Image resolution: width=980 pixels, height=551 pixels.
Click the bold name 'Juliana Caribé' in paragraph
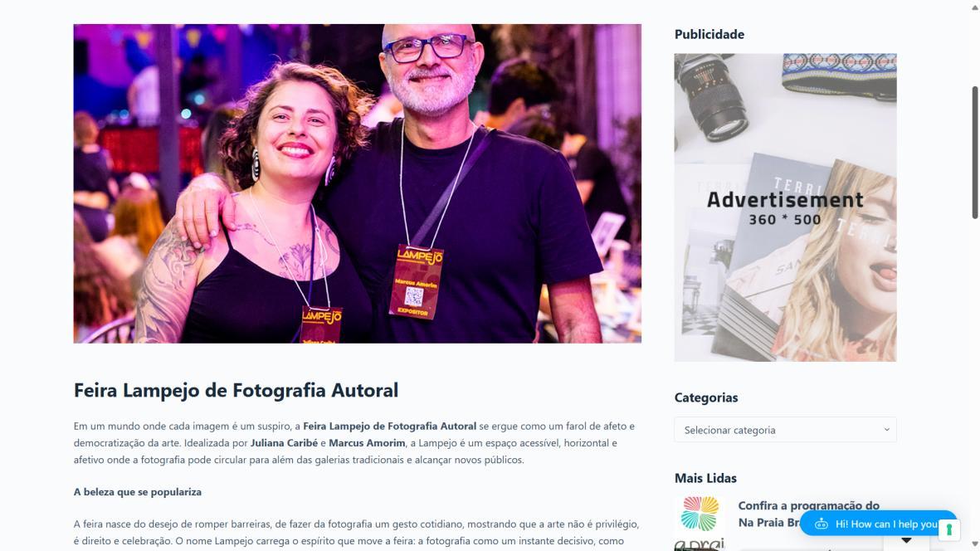pyautogui.click(x=284, y=443)
